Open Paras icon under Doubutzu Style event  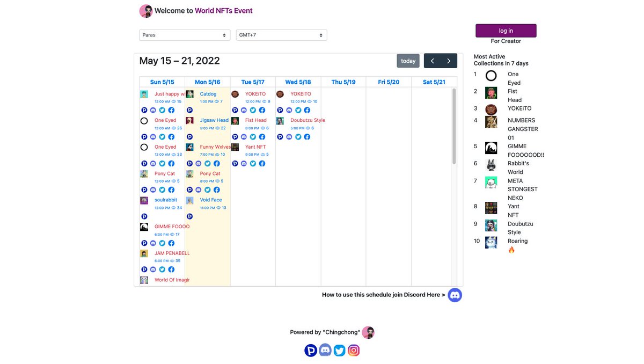point(280,137)
